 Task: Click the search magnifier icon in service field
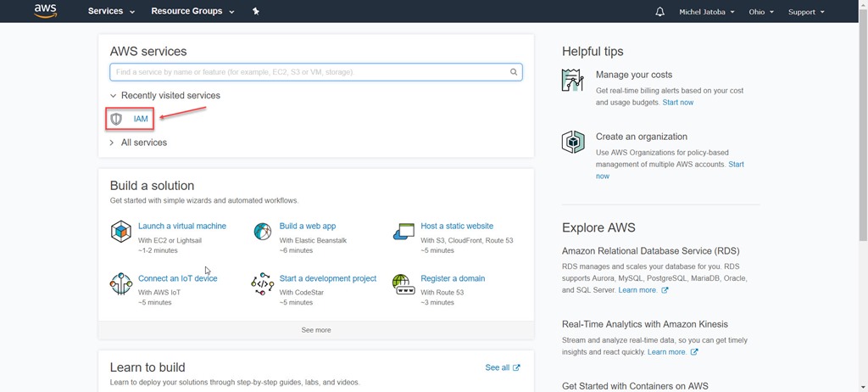[x=514, y=72]
